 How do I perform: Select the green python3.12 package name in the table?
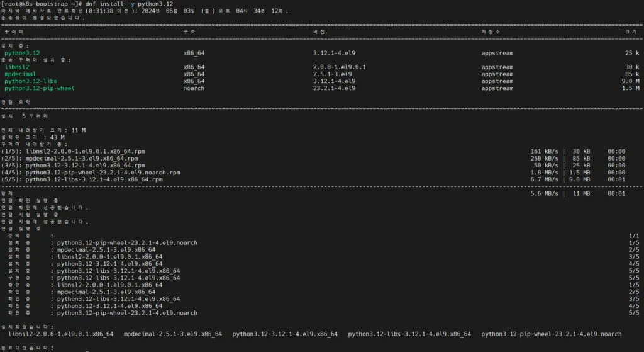(x=22, y=53)
